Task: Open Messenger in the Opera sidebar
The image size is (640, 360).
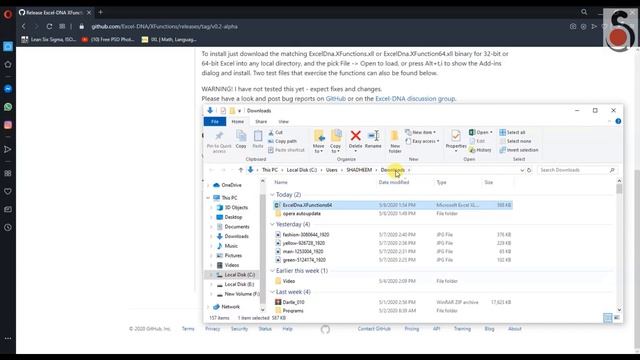Action: pos(8,89)
